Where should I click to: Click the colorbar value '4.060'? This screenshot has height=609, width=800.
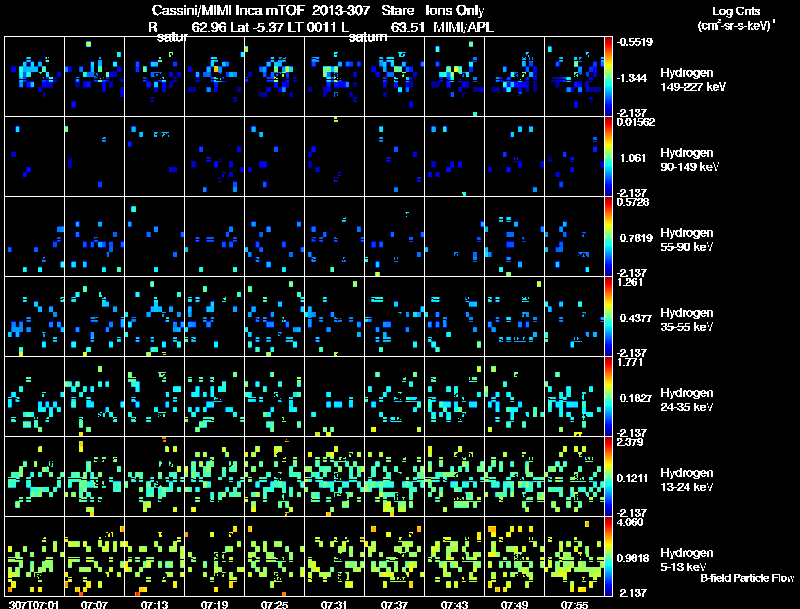pyautogui.click(x=631, y=522)
